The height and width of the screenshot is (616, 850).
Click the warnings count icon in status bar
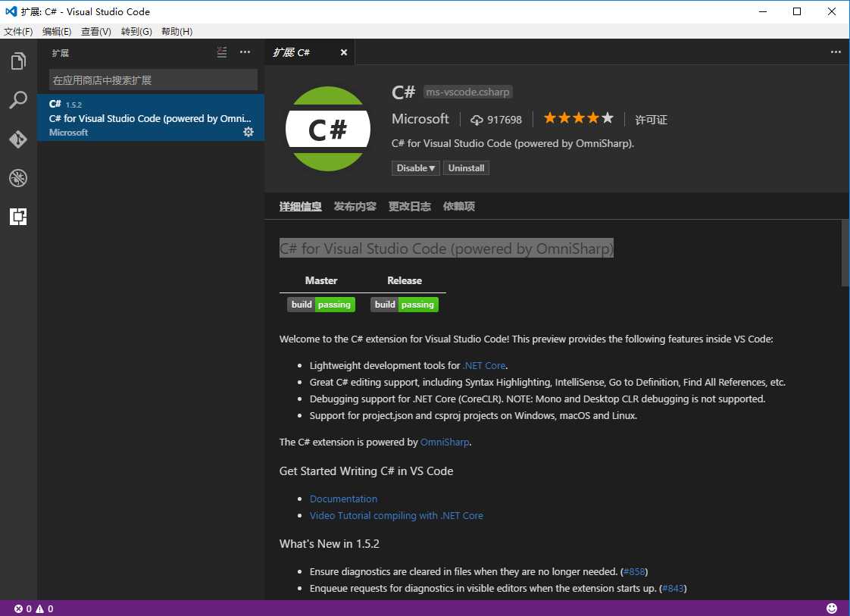40,609
